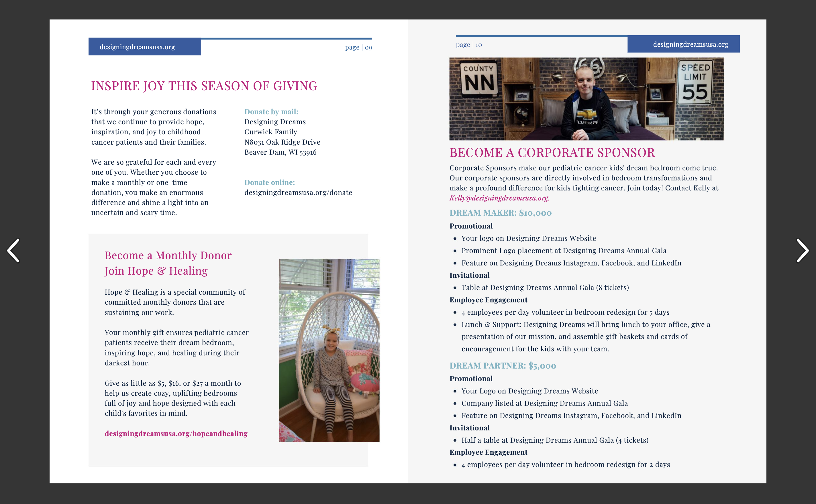Select the 'Curwick Family' line

[x=270, y=132]
